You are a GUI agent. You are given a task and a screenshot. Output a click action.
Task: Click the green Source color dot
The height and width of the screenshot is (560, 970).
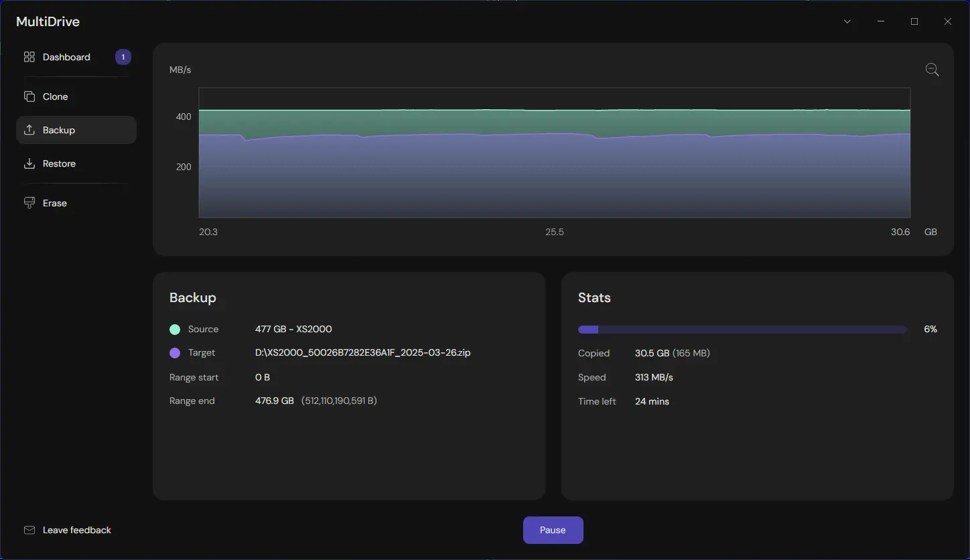(x=174, y=329)
